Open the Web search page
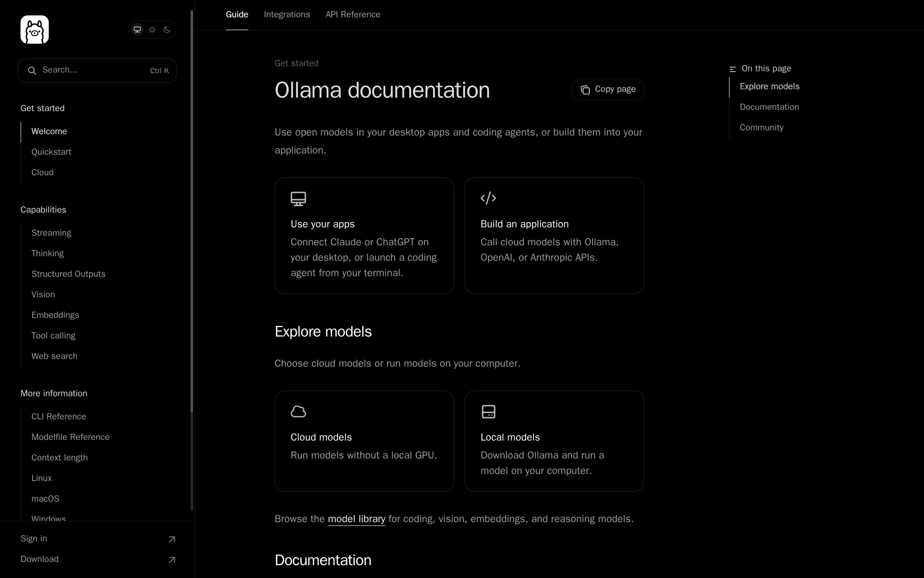 pos(54,356)
